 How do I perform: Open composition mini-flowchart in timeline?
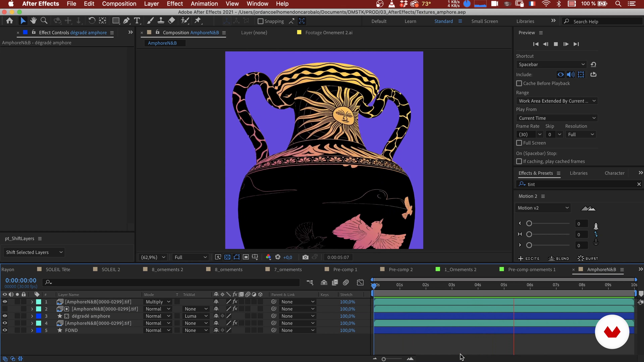(x=310, y=283)
